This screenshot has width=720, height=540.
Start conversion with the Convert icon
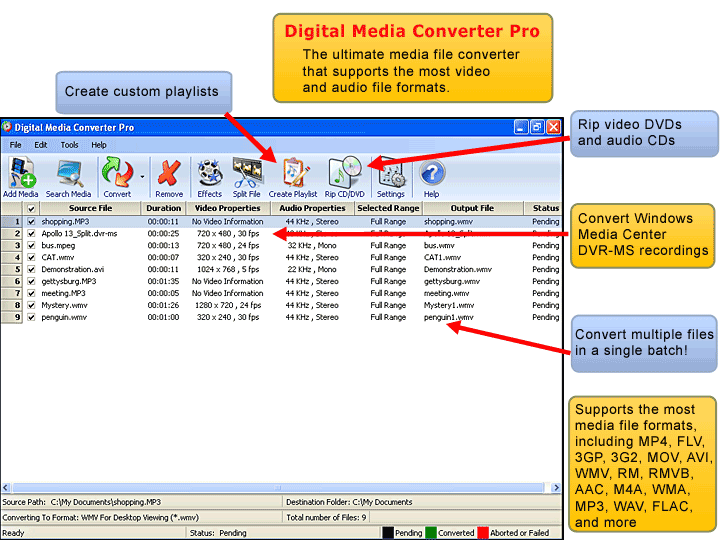[117, 177]
